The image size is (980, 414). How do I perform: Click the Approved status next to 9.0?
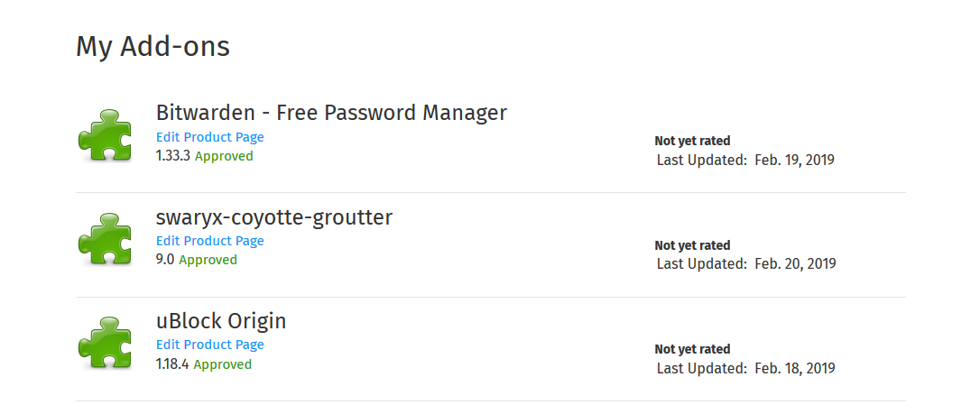[208, 260]
